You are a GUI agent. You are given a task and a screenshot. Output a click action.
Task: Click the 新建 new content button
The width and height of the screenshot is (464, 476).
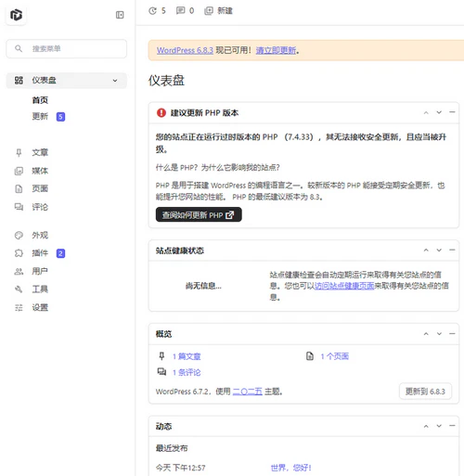pos(218,11)
